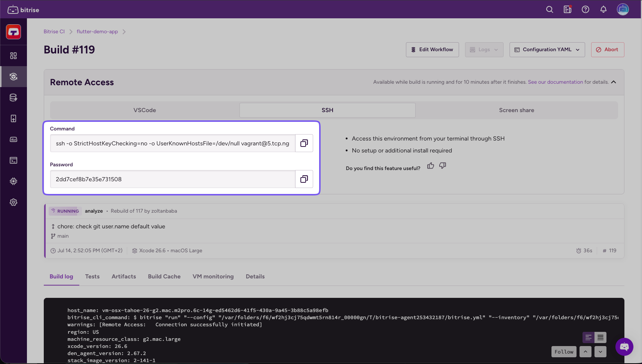642x364 pixels.
Task: Click the Build #119 heading
Action: (69, 50)
